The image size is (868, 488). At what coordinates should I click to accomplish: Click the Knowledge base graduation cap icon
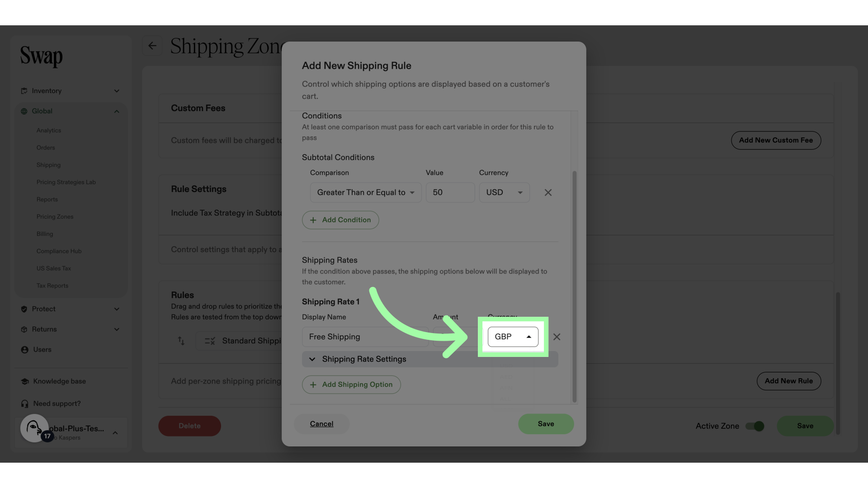(25, 381)
